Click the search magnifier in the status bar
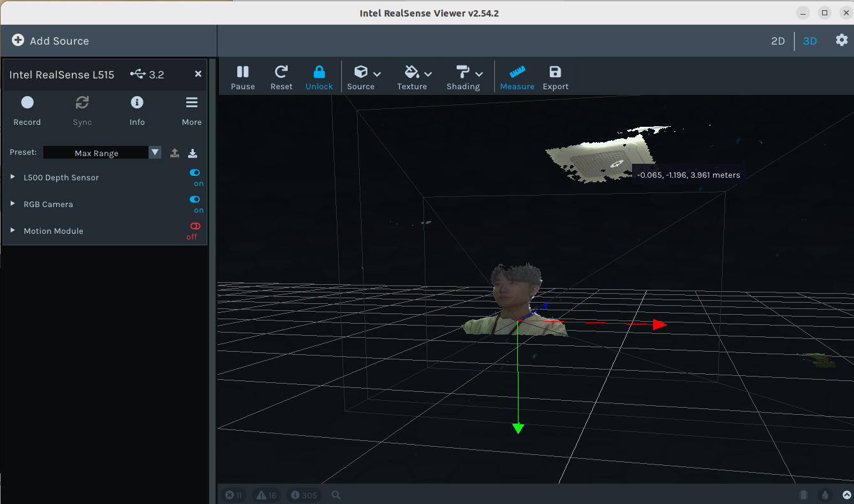The width and height of the screenshot is (854, 504). pos(336,495)
